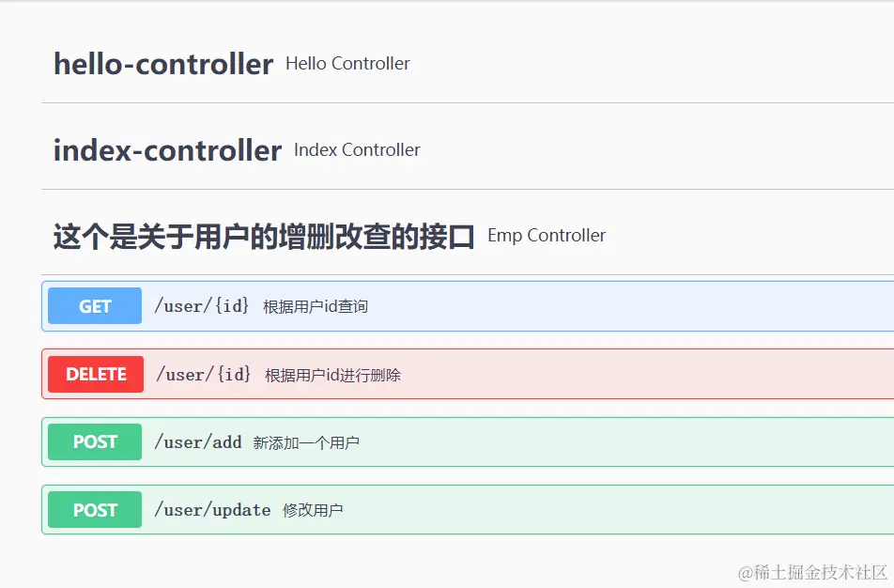Click the 根据用户id进行删除 summary text
The width and height of the screenshot is (894, 588).
tap(332, 376)
